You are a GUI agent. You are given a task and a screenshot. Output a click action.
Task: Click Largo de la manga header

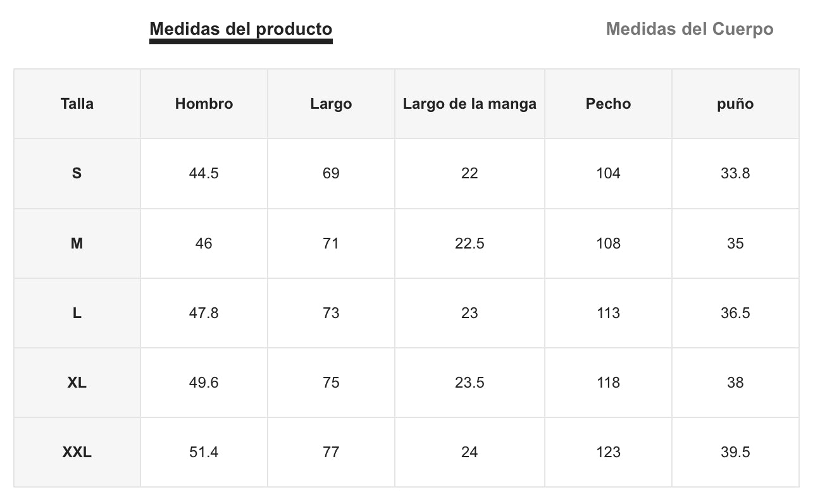[x=469, y=104]
